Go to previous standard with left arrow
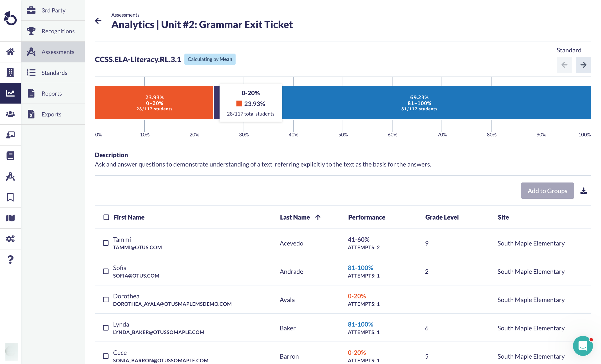Screen dimensions: 601x364 tap(564, 65)
